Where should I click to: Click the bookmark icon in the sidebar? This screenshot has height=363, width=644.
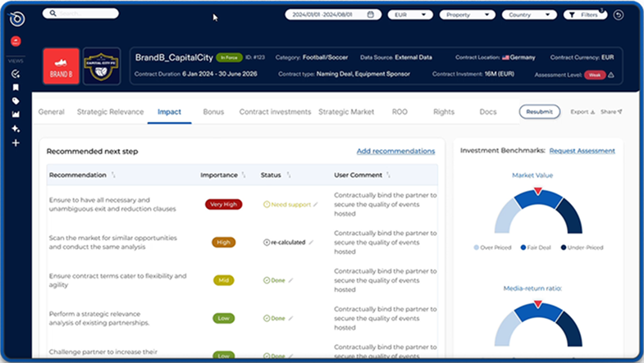(x=16, y=87)
